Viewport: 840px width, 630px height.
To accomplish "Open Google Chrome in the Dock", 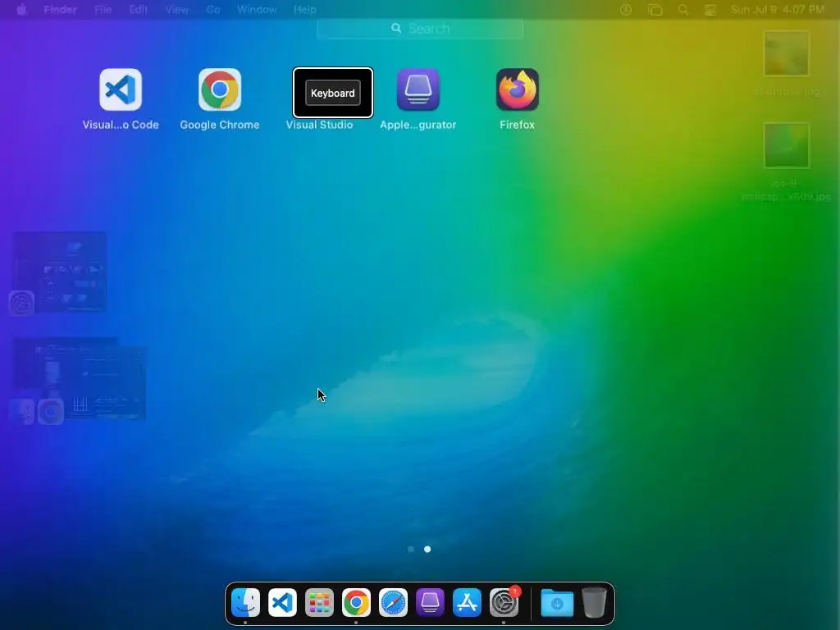I will [356, 603].
